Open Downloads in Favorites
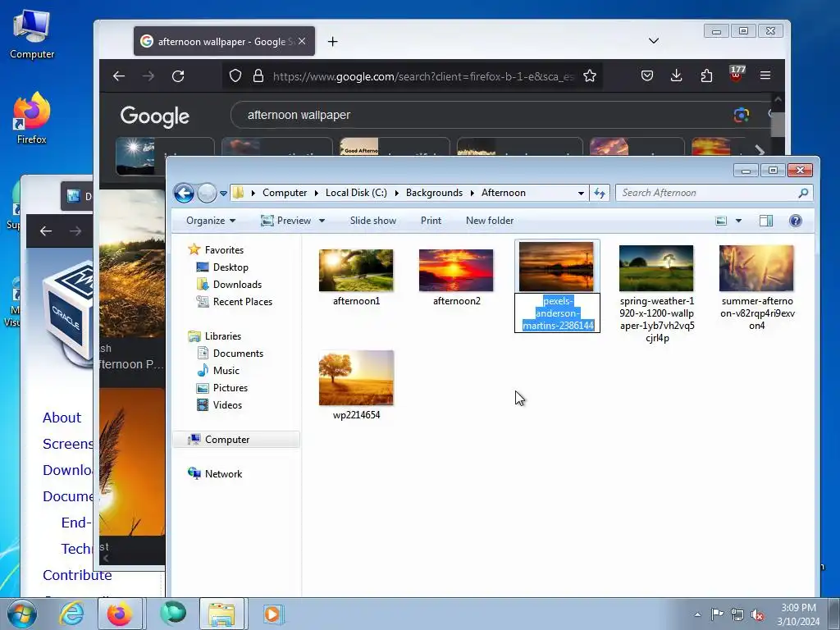The height and width of the screenshot is (630, 840). [230, 285]
